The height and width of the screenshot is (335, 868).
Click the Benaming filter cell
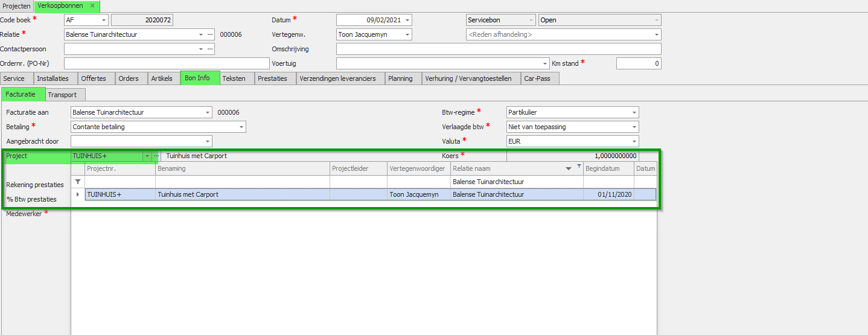(x=243, y=182)
